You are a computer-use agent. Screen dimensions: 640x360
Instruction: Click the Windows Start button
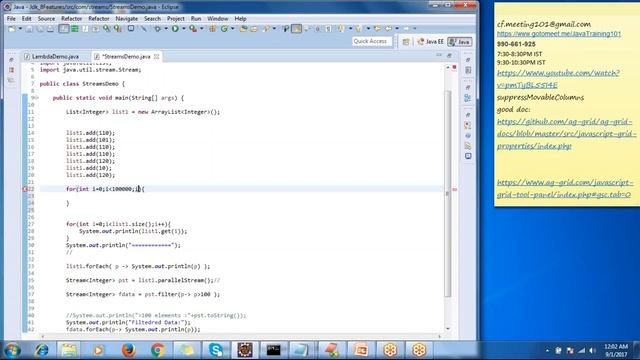pos(12,350)
